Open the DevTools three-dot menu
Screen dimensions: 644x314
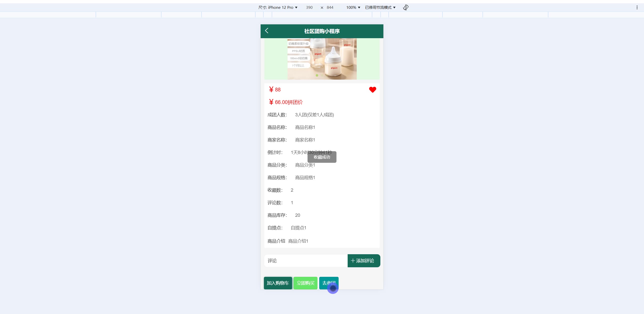point(637,8)
